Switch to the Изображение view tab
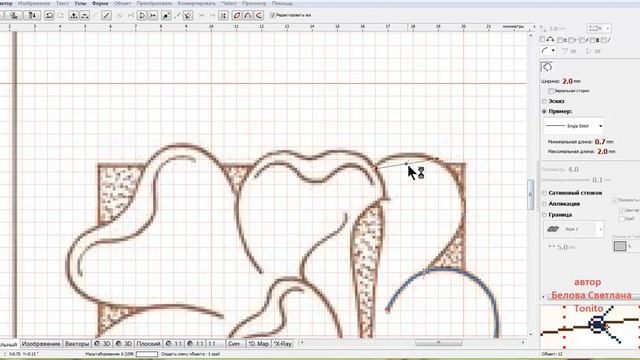The image size is (640, 360). pyautogui.click(x=41, y=344)
